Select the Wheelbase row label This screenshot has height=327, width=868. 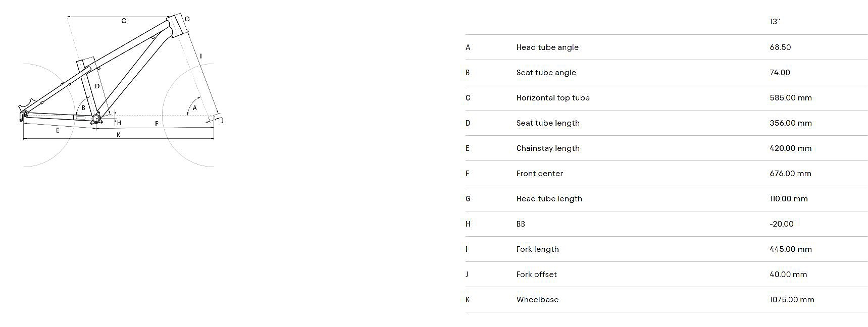[x=537, y=300]
